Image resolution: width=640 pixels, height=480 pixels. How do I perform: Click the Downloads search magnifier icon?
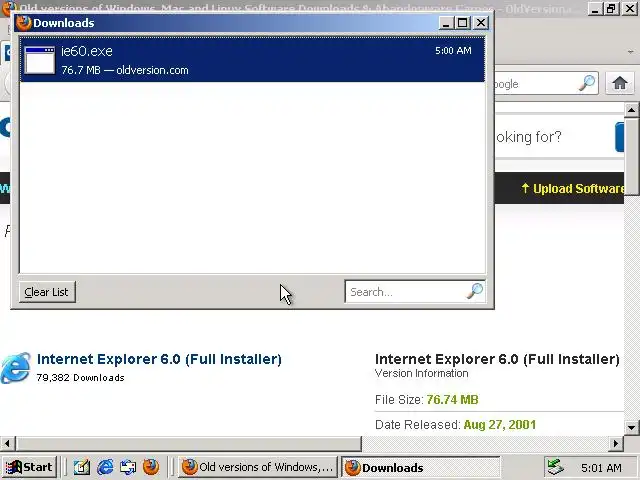pos(475,291)
